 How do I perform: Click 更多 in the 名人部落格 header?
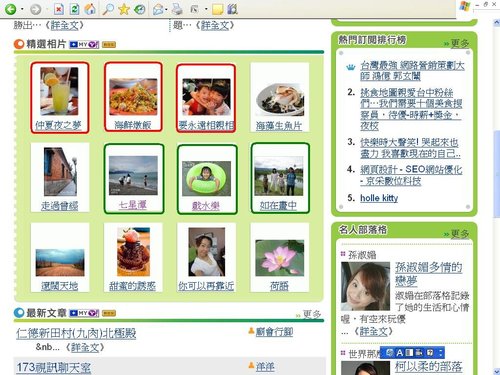point(459,234)
